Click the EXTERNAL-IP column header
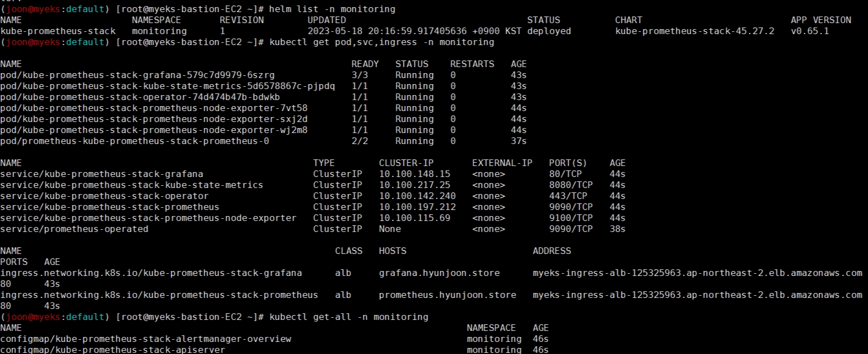The image size is (868, 354). (x=502, y=163)
